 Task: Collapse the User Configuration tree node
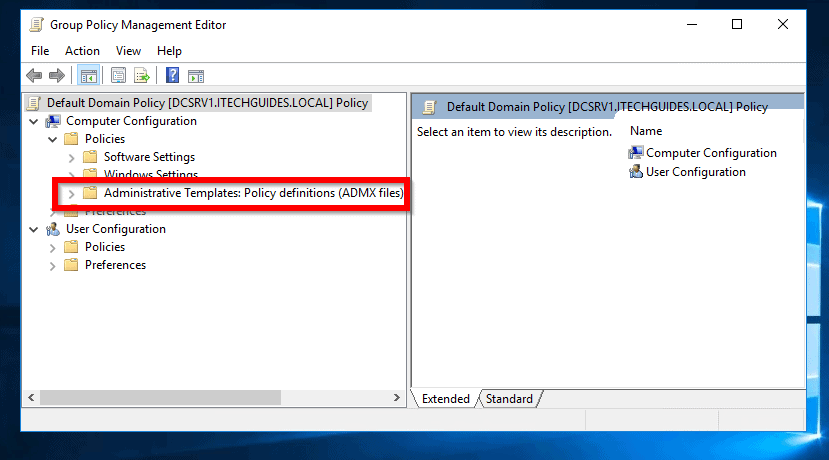click(33, 229)
